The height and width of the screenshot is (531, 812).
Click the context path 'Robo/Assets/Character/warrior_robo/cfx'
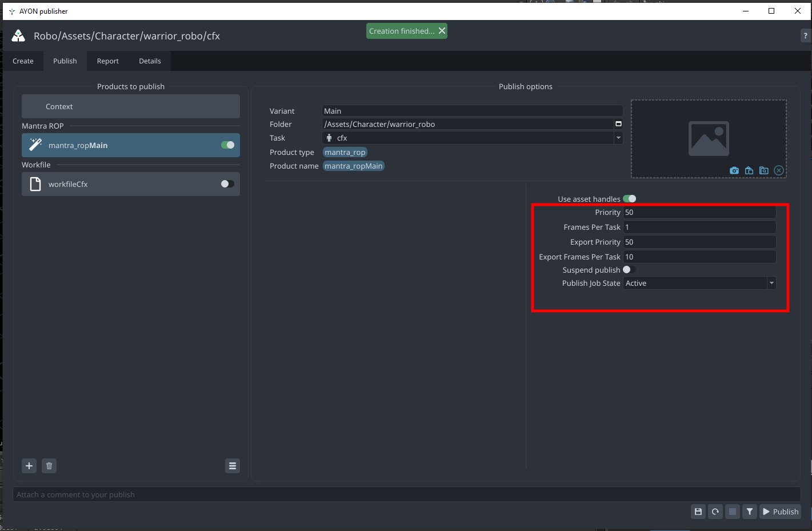(127, 36)
